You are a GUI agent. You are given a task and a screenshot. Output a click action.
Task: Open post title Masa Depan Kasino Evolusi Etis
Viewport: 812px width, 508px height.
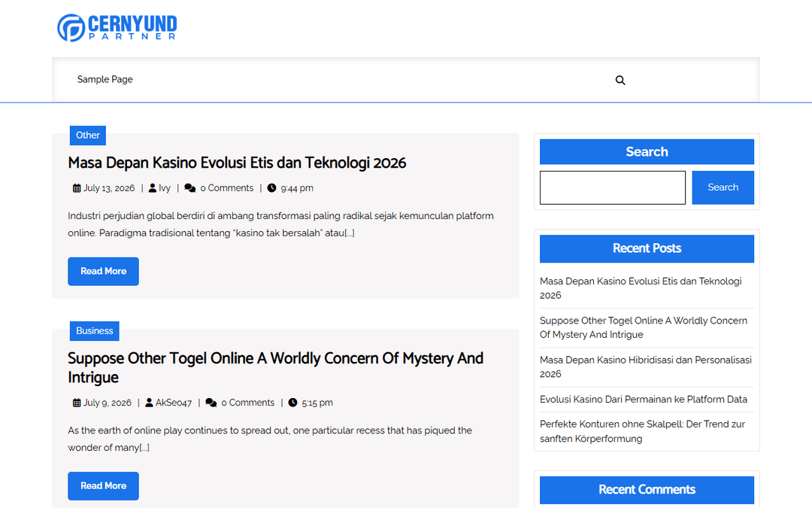(x=237, y=163)
